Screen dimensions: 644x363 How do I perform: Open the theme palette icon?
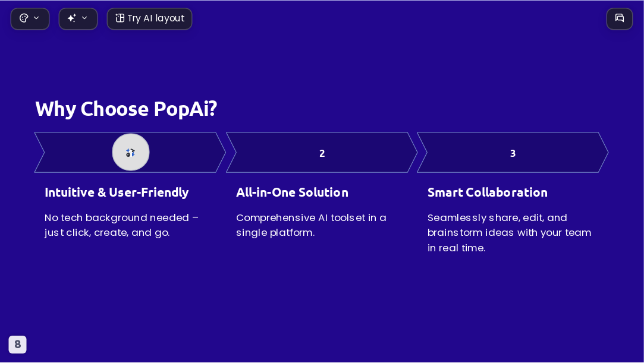point(24,18)
